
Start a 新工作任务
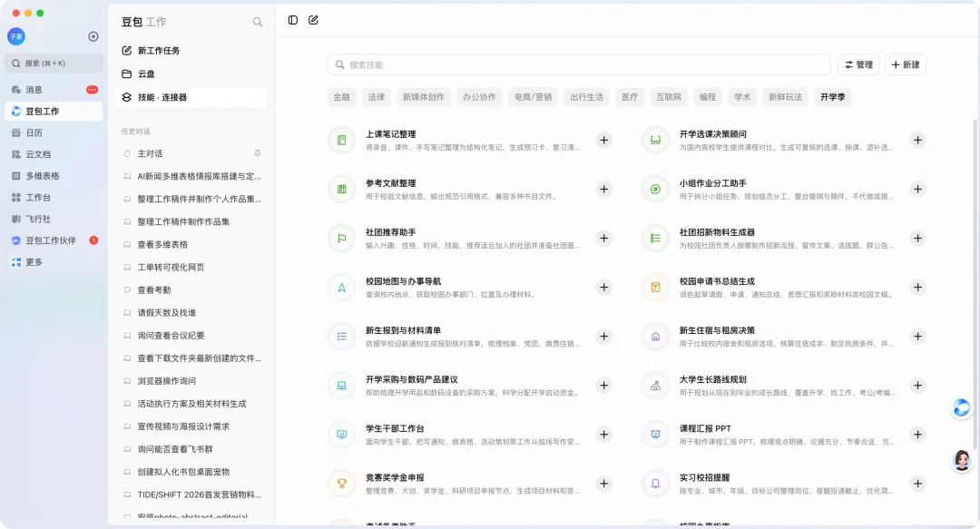191,51
